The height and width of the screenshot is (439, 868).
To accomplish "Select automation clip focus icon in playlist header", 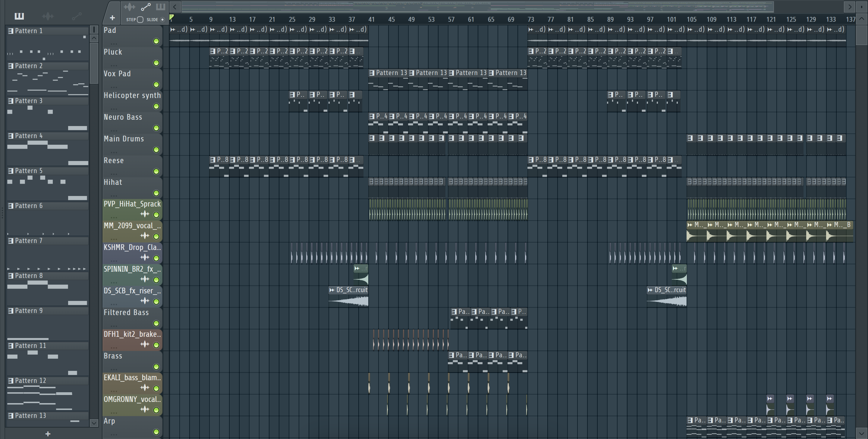I will [146, 7].
